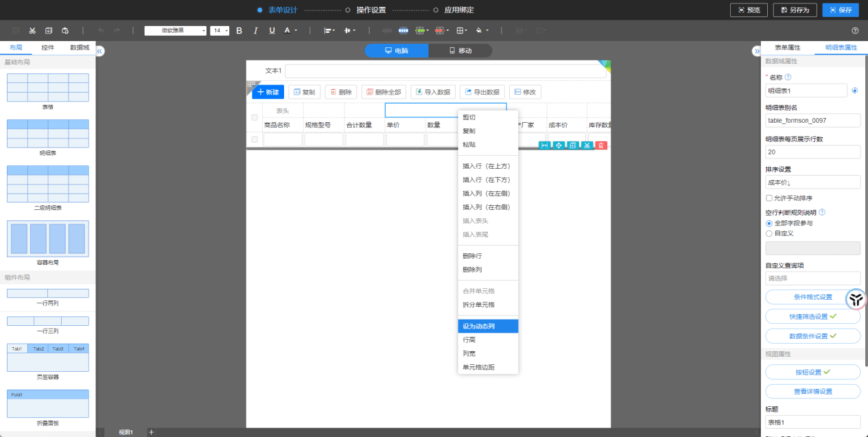The width and height of the screenshot is (868, 437).
Task: Select 自定义 radio option
Action: 769,233
